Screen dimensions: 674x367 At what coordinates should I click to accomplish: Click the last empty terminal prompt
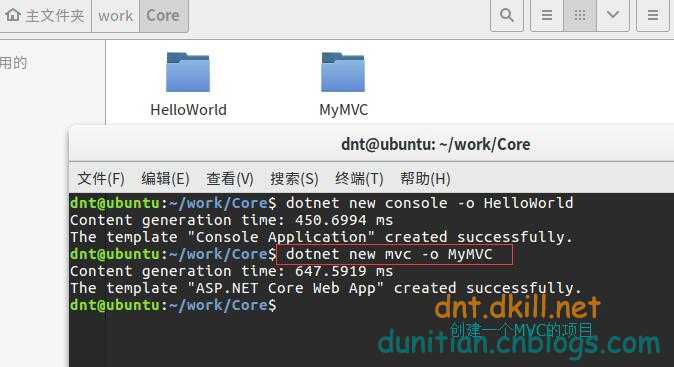pos(173,305)
